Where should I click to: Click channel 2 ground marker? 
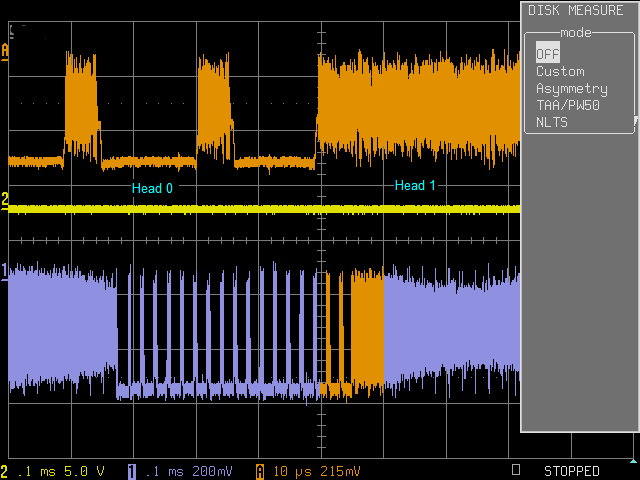4,201
